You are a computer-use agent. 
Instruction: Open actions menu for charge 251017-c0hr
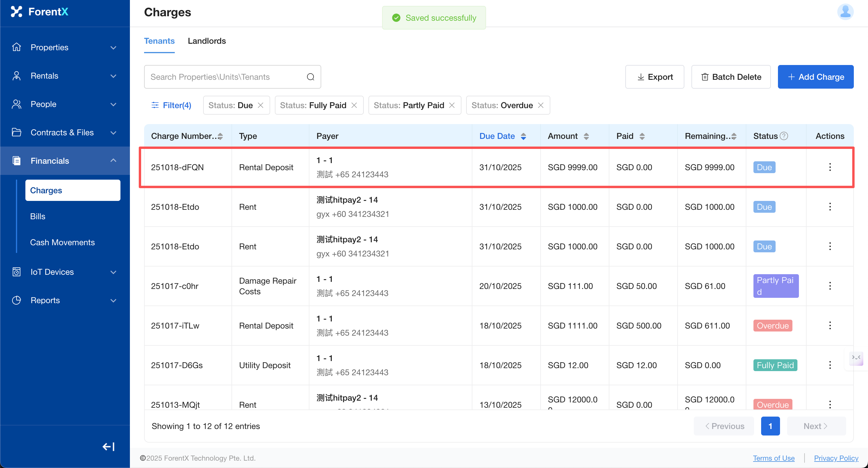(x=830, y=286)
